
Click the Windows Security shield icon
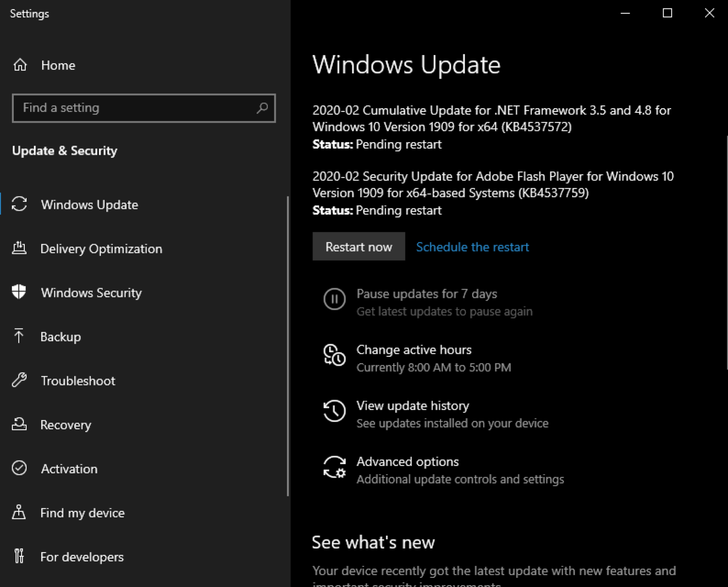(x=19, y=292)
